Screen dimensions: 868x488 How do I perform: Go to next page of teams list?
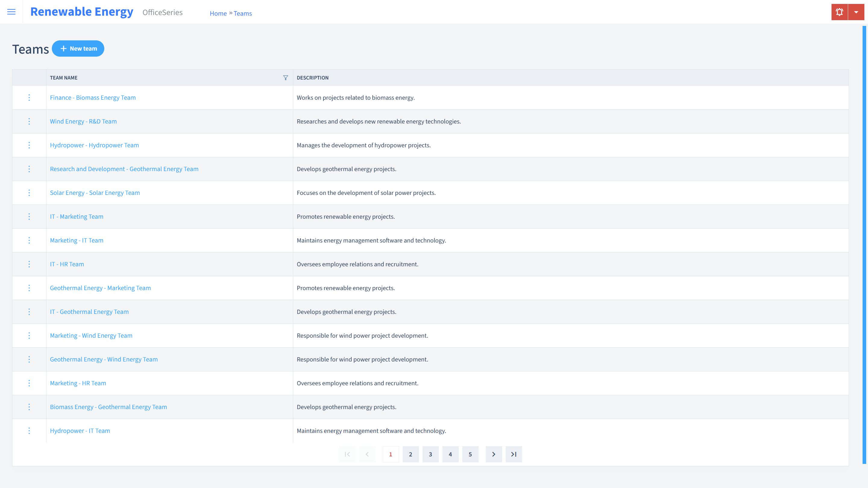pyautogui.click(x=494, y=454)
